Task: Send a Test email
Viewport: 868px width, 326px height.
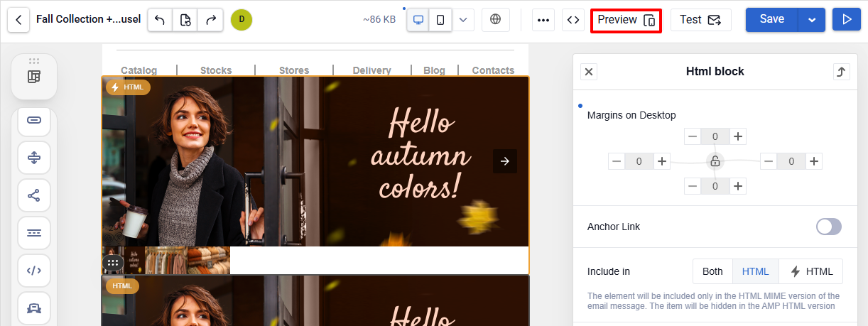Action: [x=701, y=20]
